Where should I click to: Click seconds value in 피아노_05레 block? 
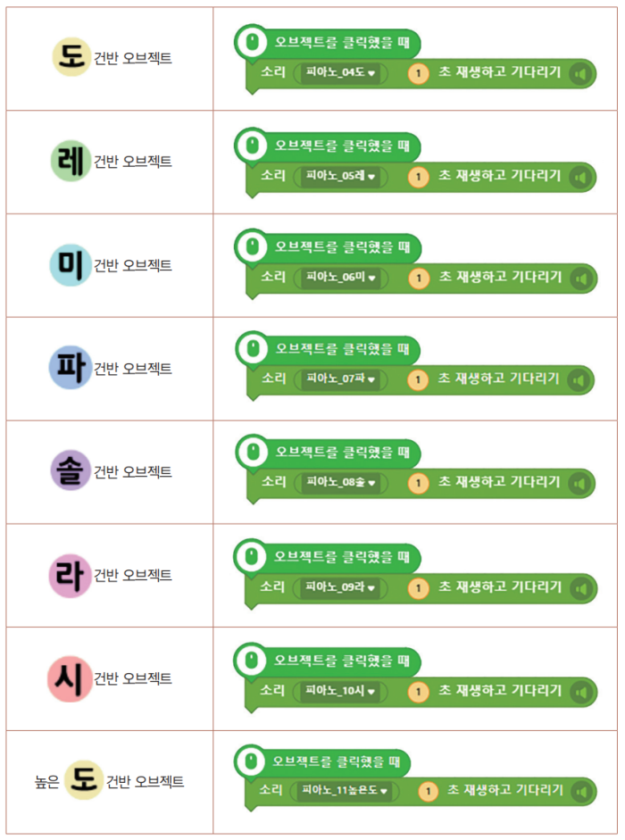[418, 177]
